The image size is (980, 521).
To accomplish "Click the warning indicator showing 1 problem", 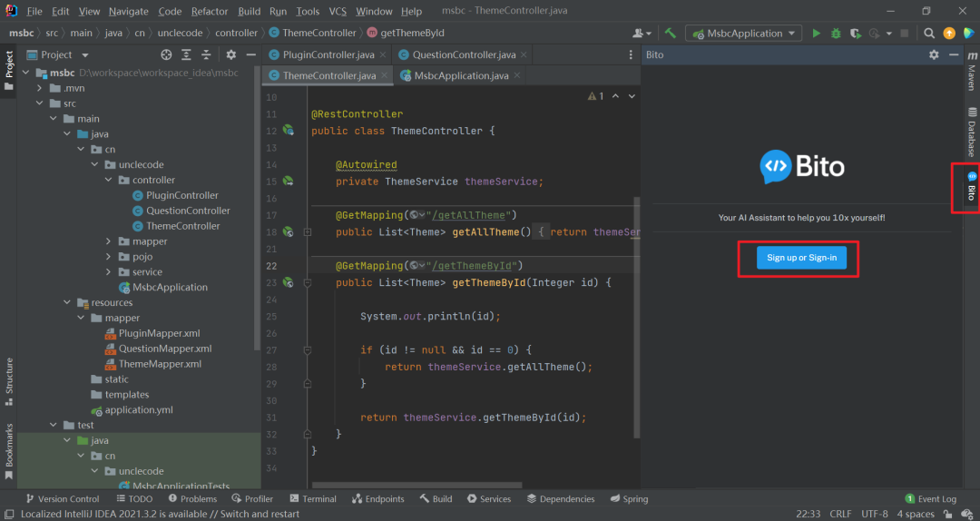I will tap(595, 96).
